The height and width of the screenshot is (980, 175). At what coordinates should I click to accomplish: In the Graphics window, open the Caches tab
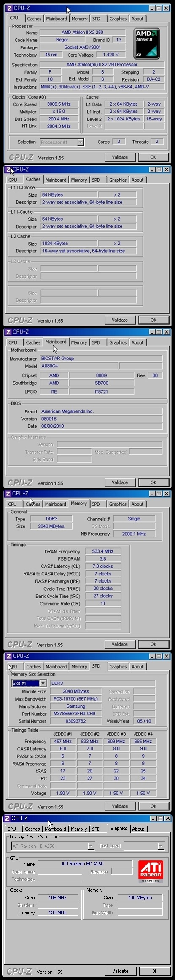32,829
